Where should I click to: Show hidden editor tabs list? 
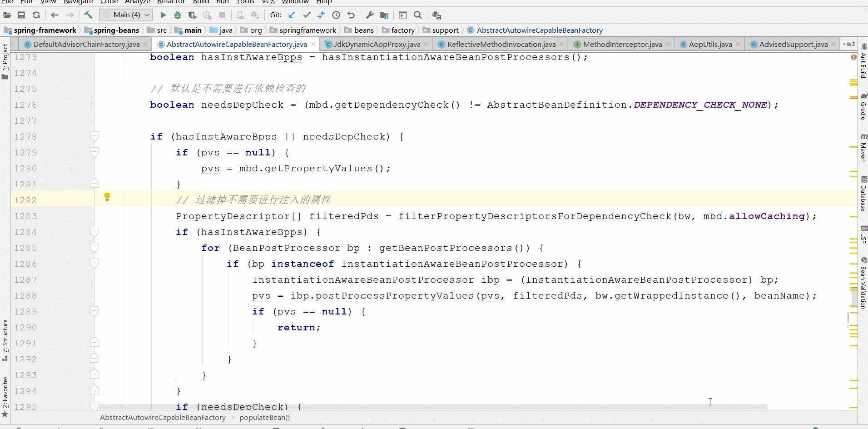(x=848, y=44)
